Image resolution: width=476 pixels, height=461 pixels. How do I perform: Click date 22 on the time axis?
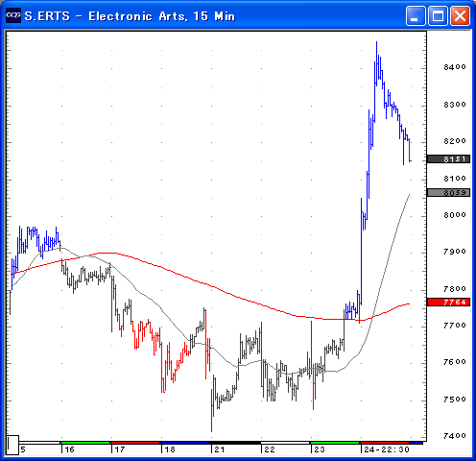tap(270, 449)
